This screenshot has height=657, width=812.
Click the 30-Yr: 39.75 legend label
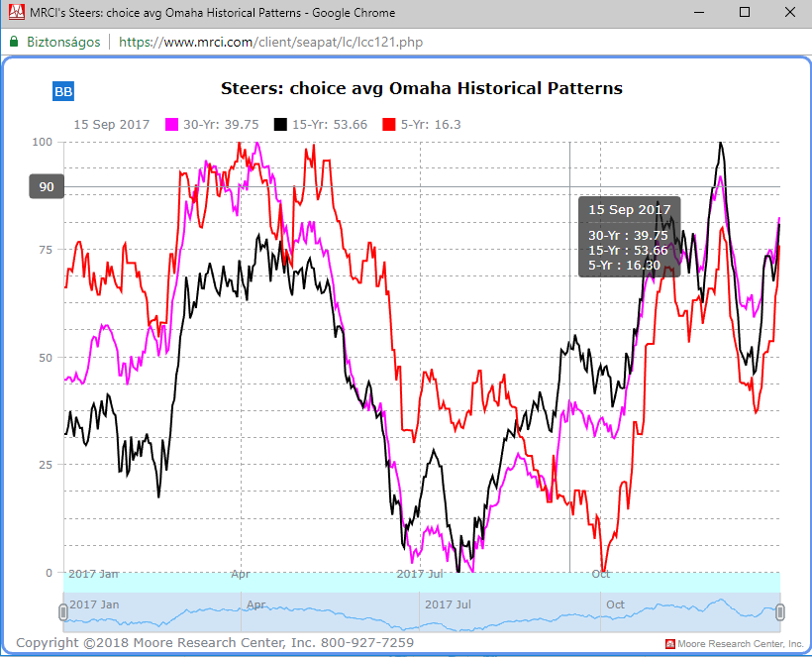(221, 124)
